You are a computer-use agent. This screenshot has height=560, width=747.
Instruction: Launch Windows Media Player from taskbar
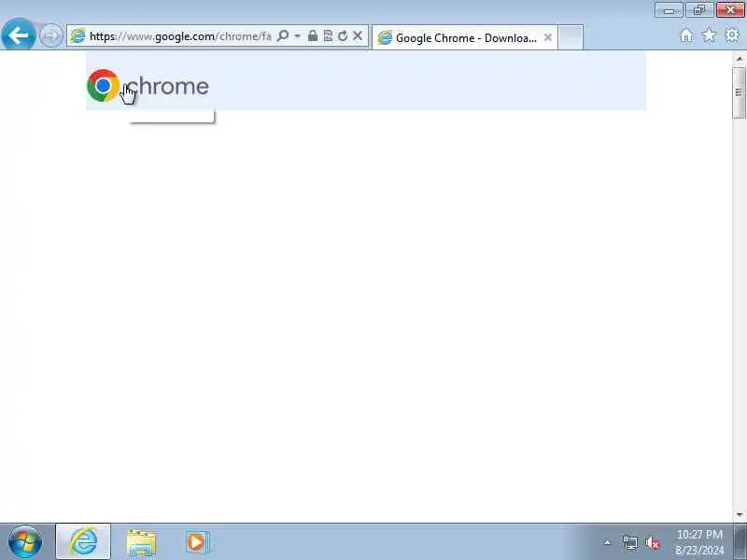point(197,542)
